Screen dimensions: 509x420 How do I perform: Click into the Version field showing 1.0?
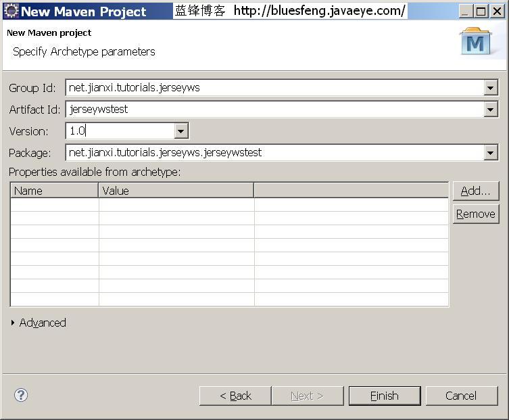tap(120, 131)
